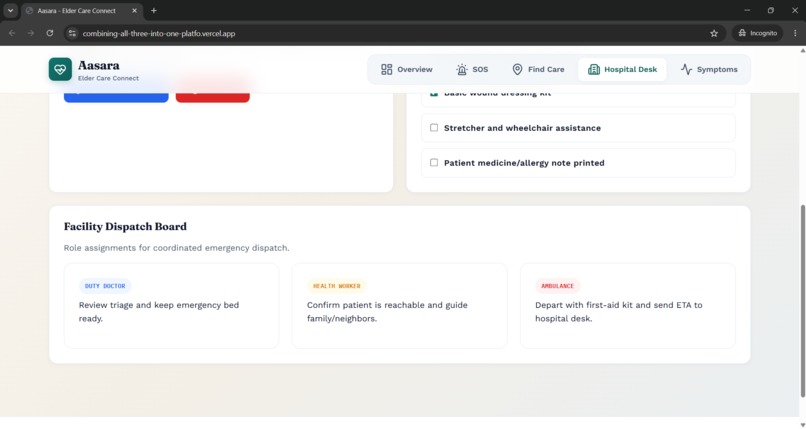Click 'Role assignments for coordinated emergency dispatch' text
Viewport: 806px width, 429px height.
point(176,248)
